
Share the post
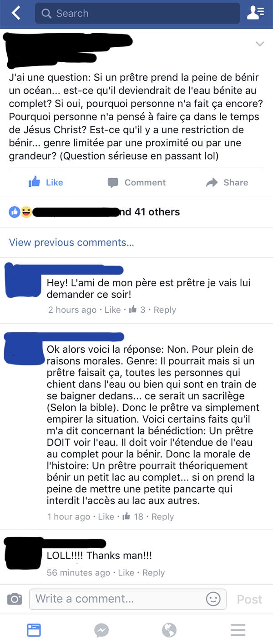pyautogui.click(x=227, y=182)
